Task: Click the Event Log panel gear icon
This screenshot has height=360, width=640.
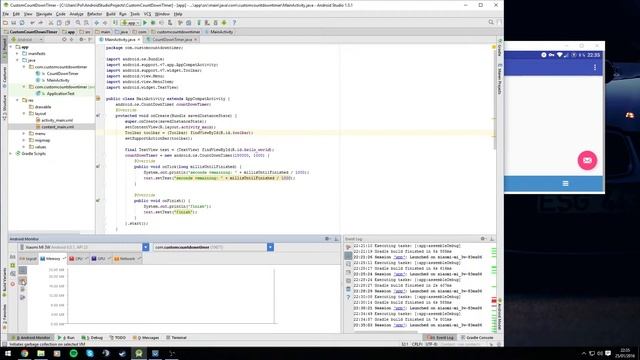Action: (x=483, y=239)
